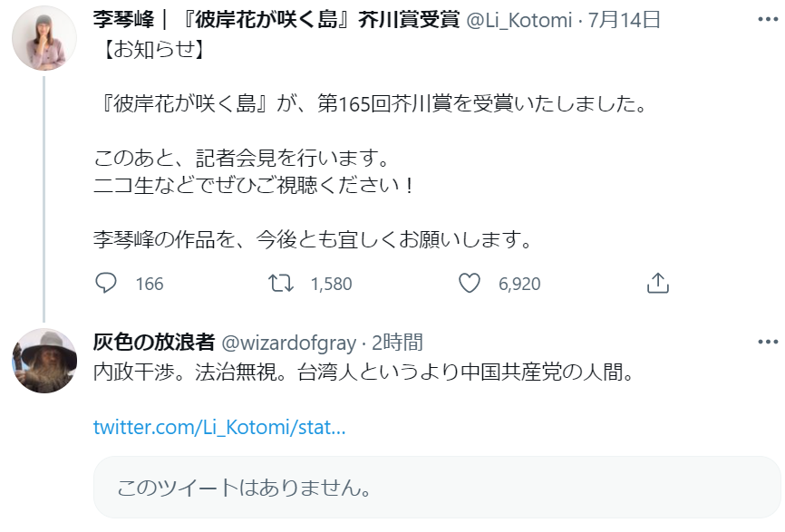Open the 7月14日 tweet timestamp

click(624, 21)
